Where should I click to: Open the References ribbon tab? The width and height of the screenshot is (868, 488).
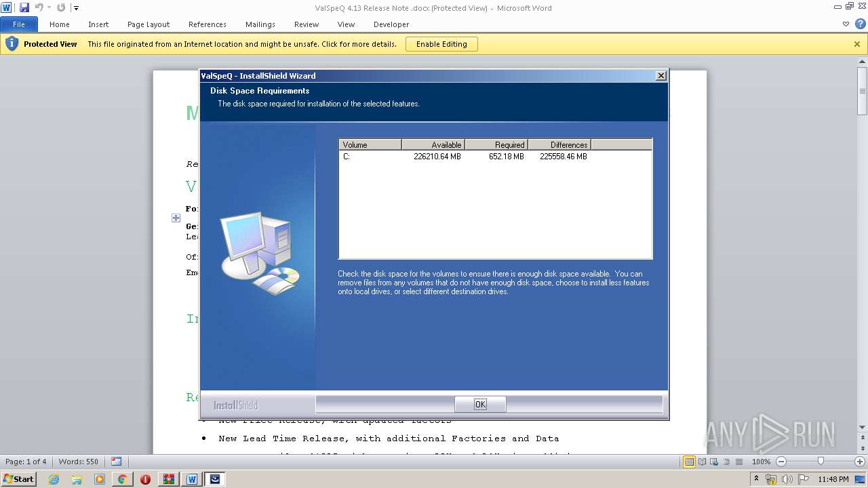[x=208, y=24]
